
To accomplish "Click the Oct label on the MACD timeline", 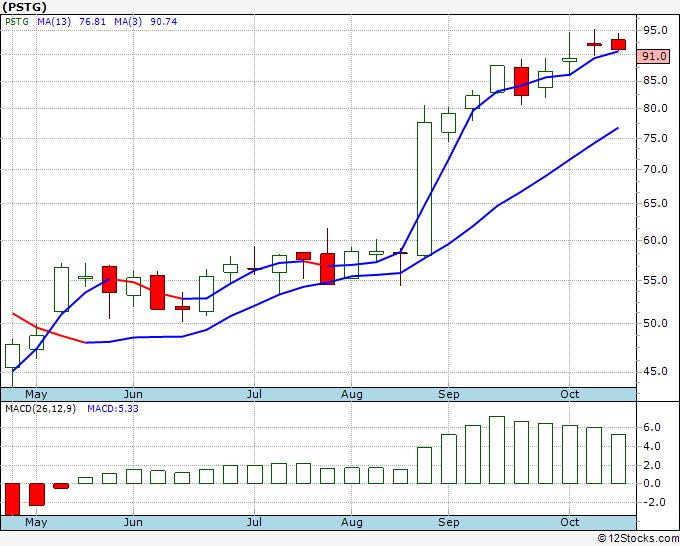I will pyautogui.click(x=569, y=522).
